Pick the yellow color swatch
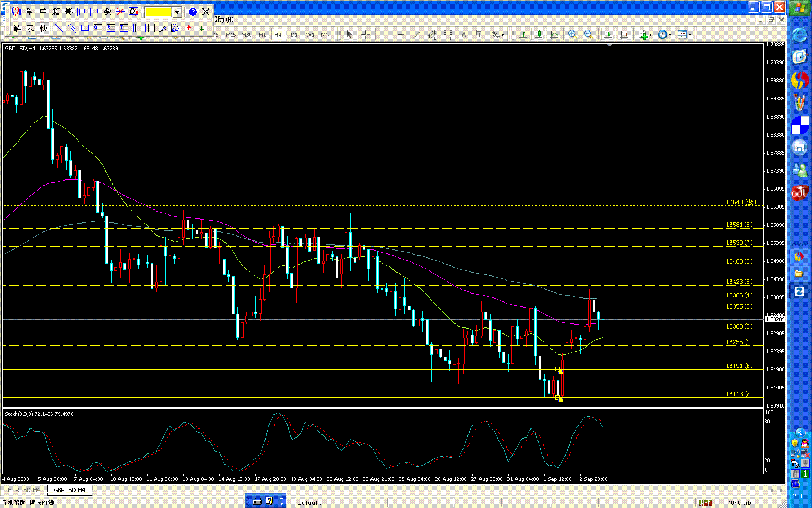Image resolution: width=812 pixels, height=508 pixels. pos(159,12)
